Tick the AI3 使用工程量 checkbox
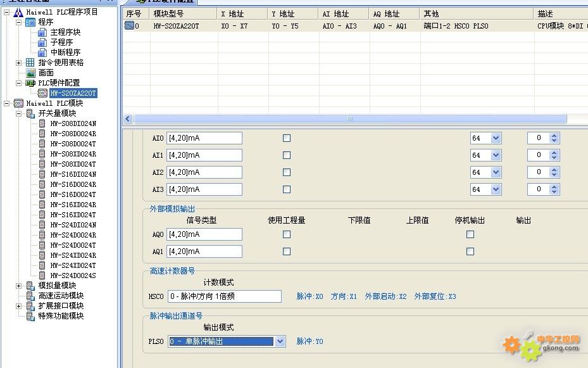 pos(287,189)
